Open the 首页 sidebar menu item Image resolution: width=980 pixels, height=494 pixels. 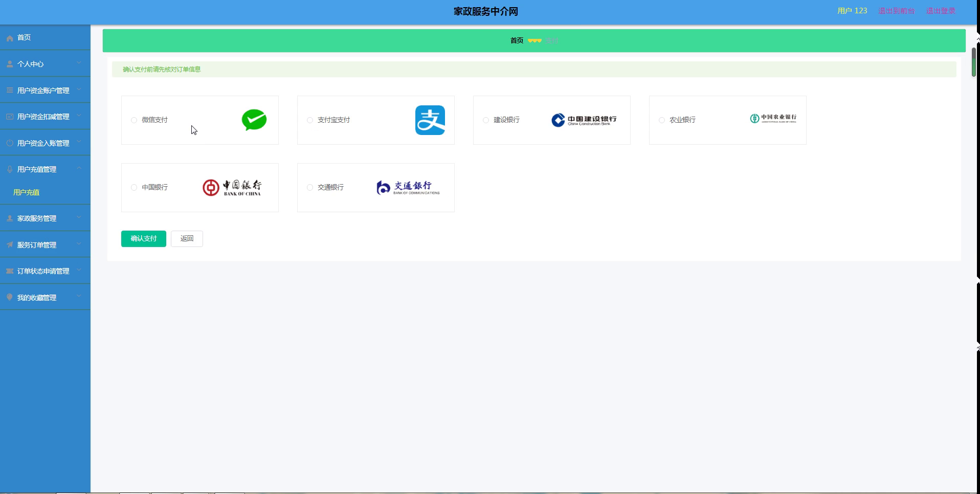tap(45, 37)
